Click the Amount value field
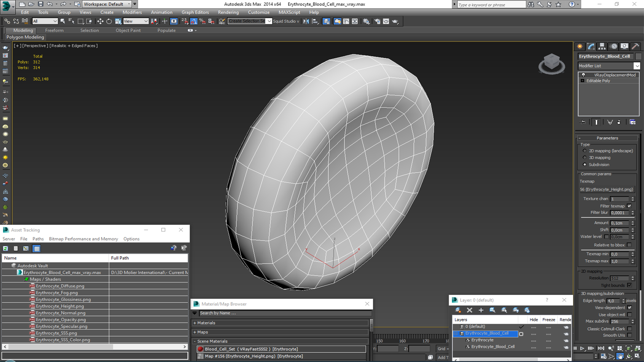Image resolution: width=644 pixels, height=362 pixels. 620,223
